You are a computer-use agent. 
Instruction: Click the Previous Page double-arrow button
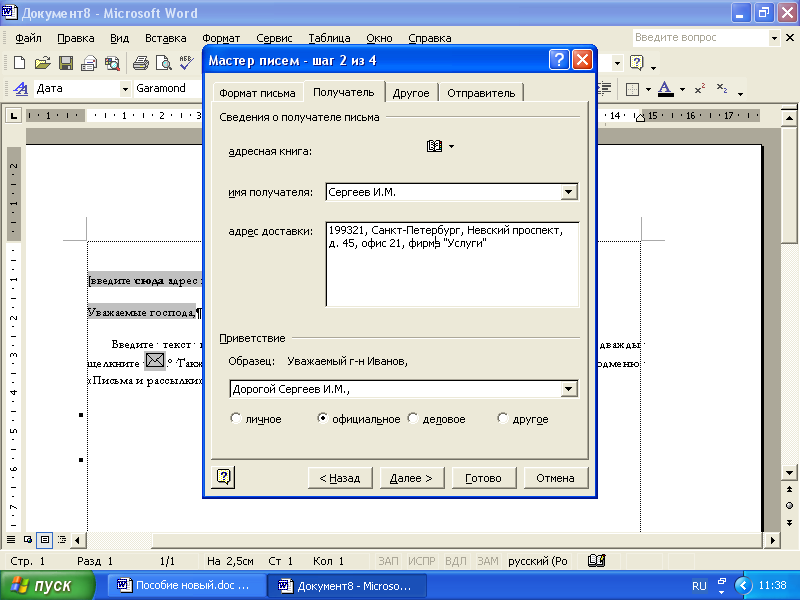789,489
